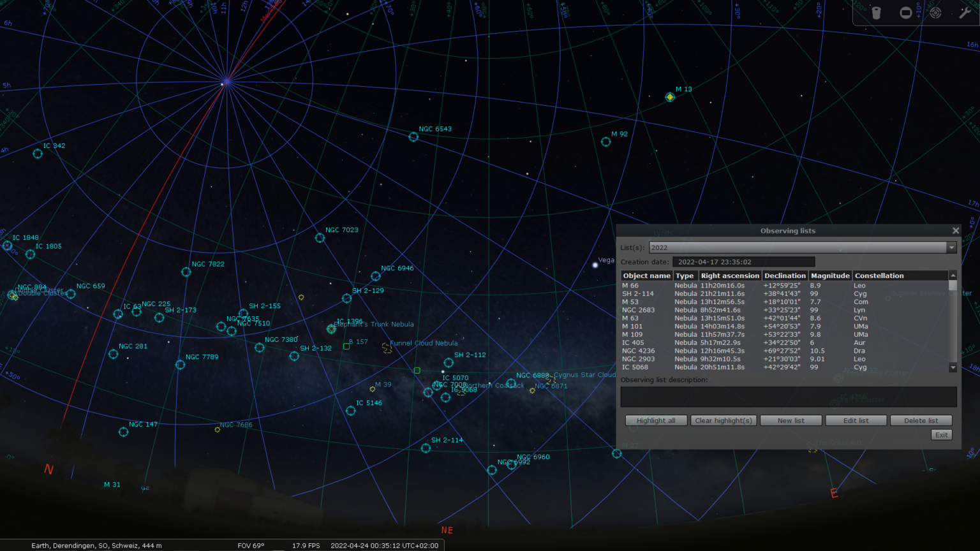Select the highlighted M 13 cluster marker
This screenshot has width=980, height=551.
click(669, 97)
